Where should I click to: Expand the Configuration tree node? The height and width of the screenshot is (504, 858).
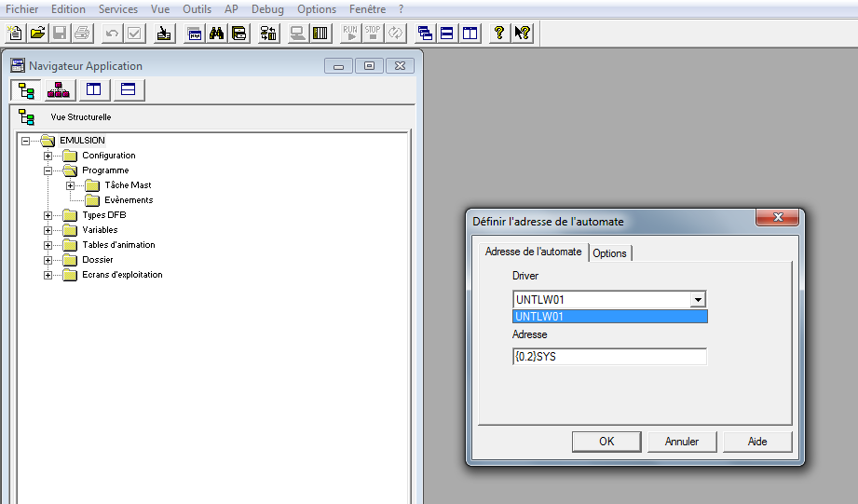click(x=48, y=156)
